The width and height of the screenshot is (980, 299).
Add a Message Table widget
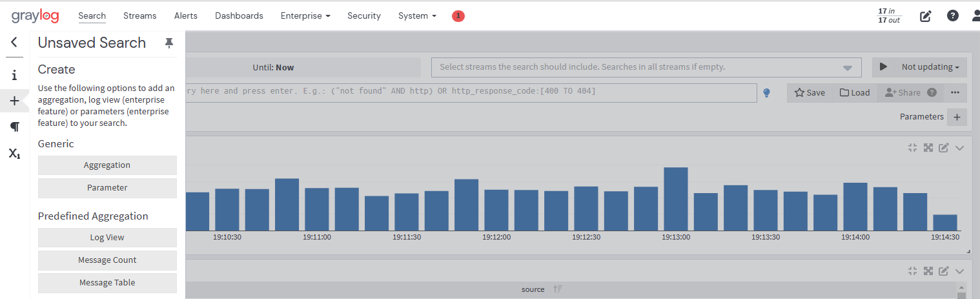[107, 283]
